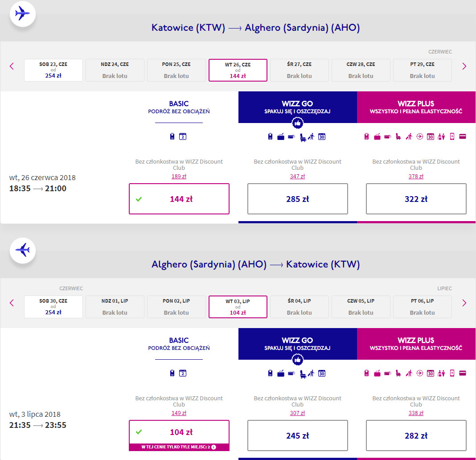
Task: Click the info icon beside remaining seats notice
Action: pyautogui.click(x=214, y=447)
